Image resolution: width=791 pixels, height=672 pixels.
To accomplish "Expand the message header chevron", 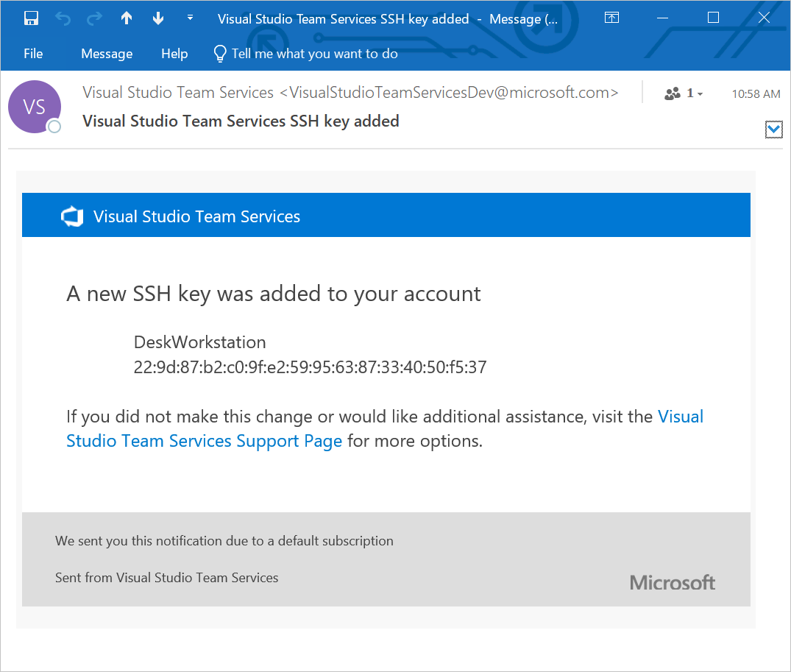I will point(773,130).
